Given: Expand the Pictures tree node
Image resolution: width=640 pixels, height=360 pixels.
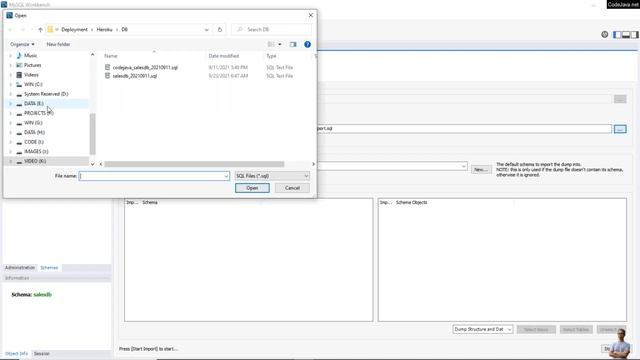Looking at the screenshot, I should [x=11, y=65].
